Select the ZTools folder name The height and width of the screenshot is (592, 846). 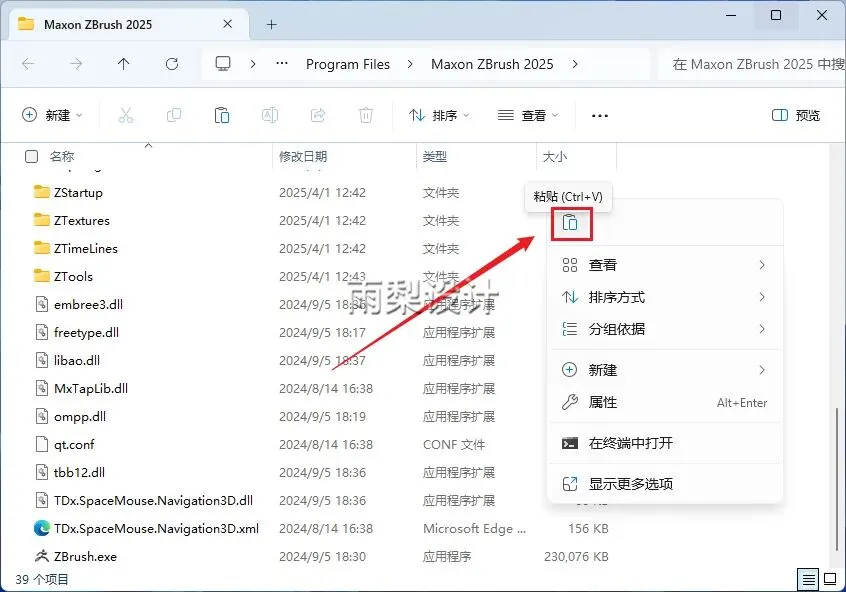(73, 276)
